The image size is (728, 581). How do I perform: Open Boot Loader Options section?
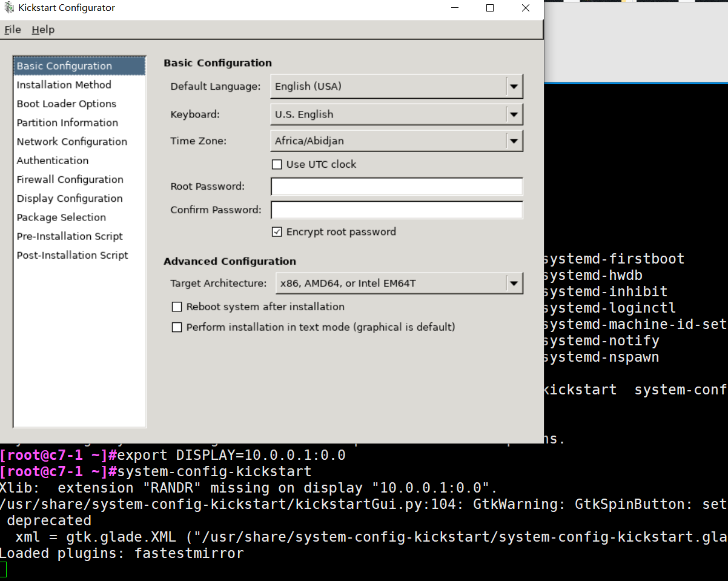(79, 104)
